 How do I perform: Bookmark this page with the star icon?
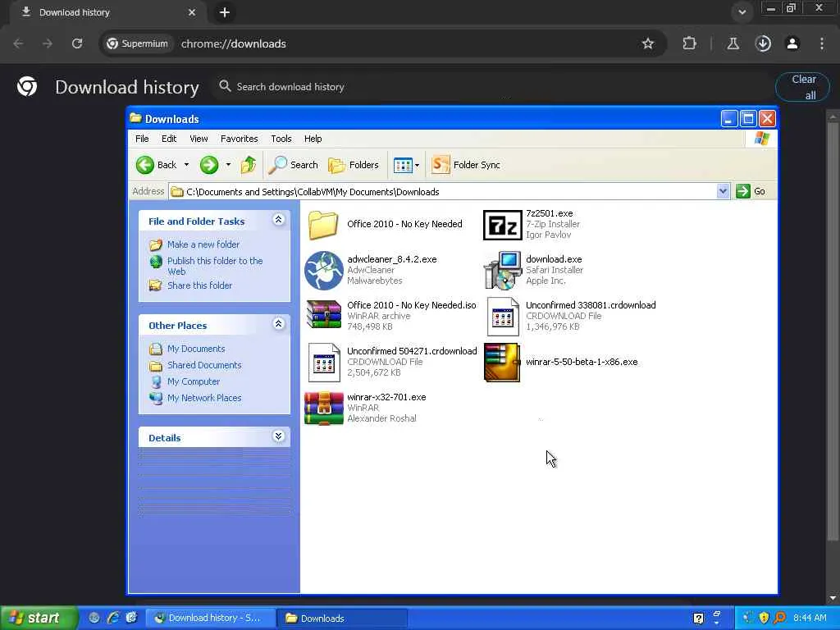pyautogui.click(x=648, y=44)
